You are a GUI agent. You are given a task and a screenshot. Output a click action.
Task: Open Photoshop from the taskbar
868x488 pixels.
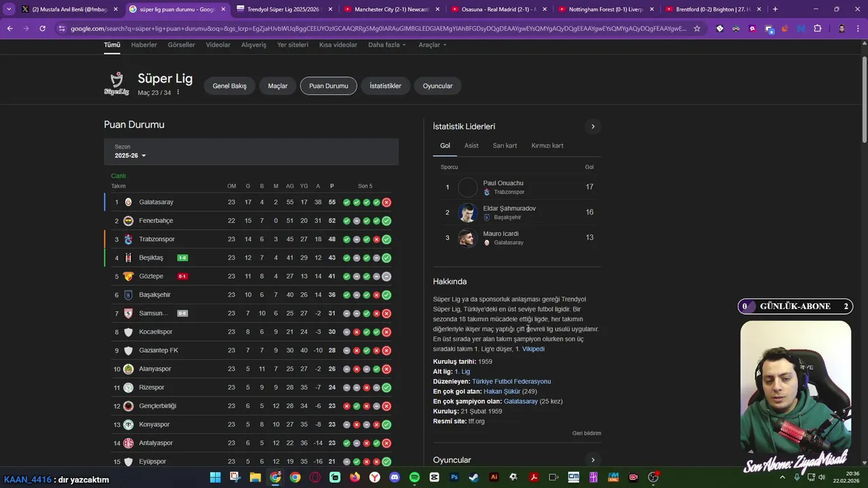click(x=454, y=477)
